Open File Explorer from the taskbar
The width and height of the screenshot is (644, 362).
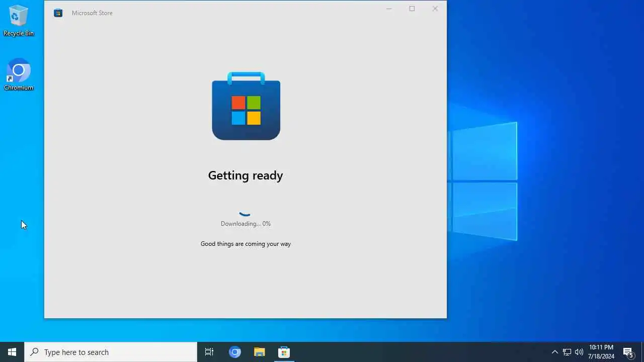pos(260,352)
